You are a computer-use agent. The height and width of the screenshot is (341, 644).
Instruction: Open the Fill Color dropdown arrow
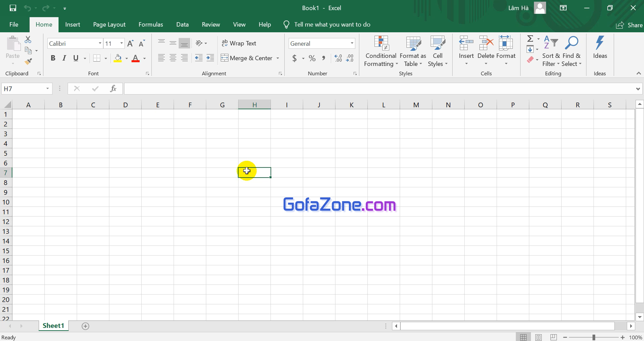[127, 59]
